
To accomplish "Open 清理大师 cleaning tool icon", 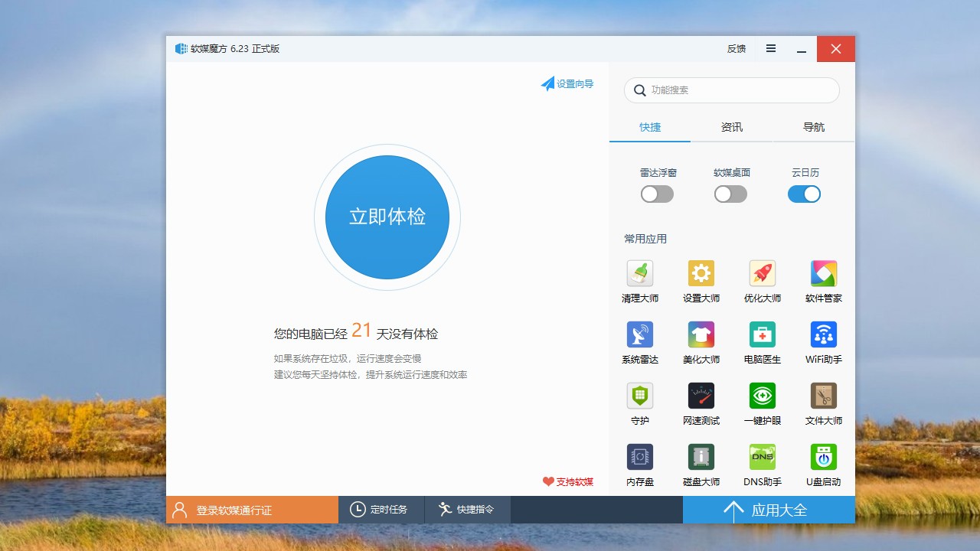I will pos(640,273).
